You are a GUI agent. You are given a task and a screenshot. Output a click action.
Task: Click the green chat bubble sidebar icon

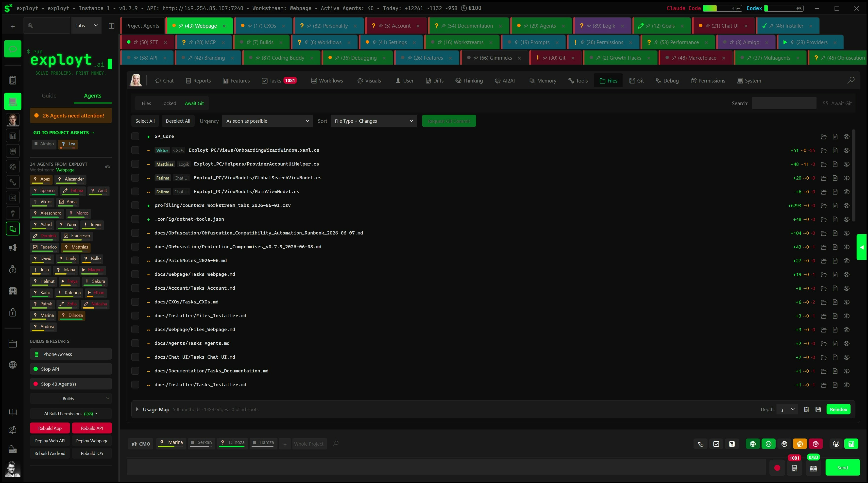pos(13,49)
